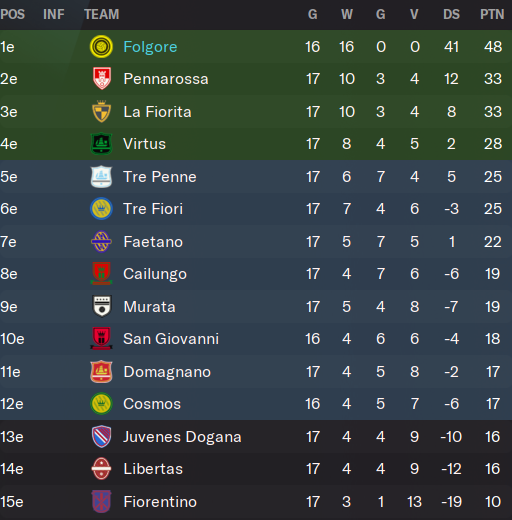Viewport: 512px width, 520px height.
Task: Click Tre Fiori's round blue-yellow badge
Action: [101, 209]
